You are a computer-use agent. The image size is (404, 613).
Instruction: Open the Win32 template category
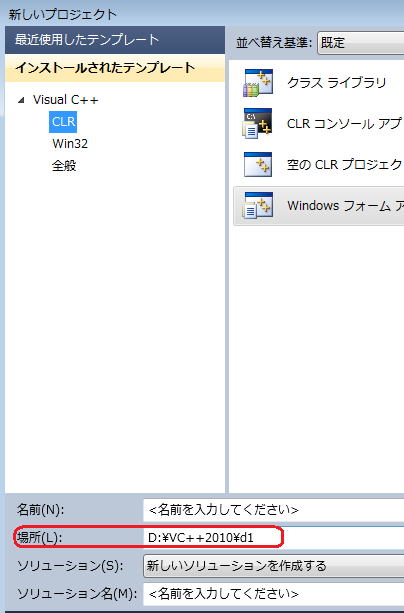[x=70, y=144]
